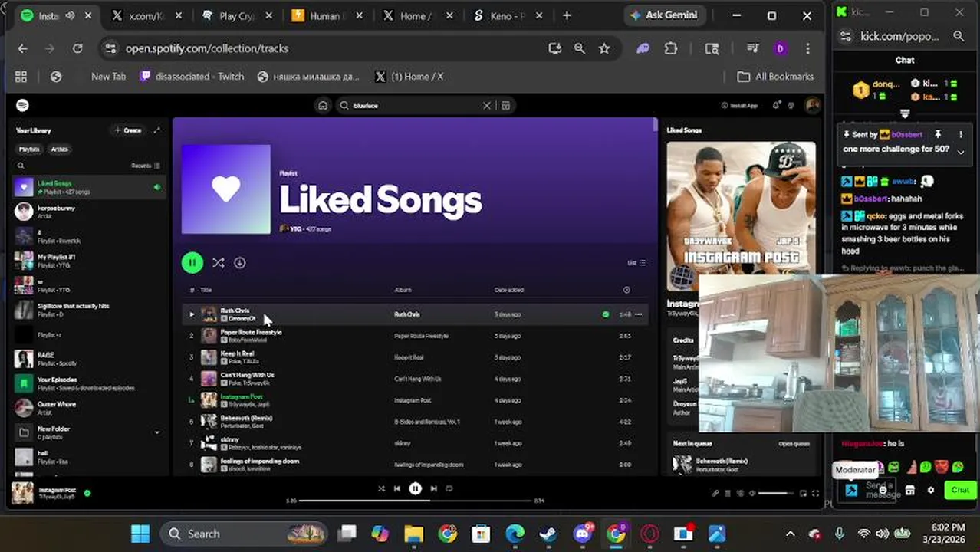Sort tracks by Album header

(x=403, y=290)
